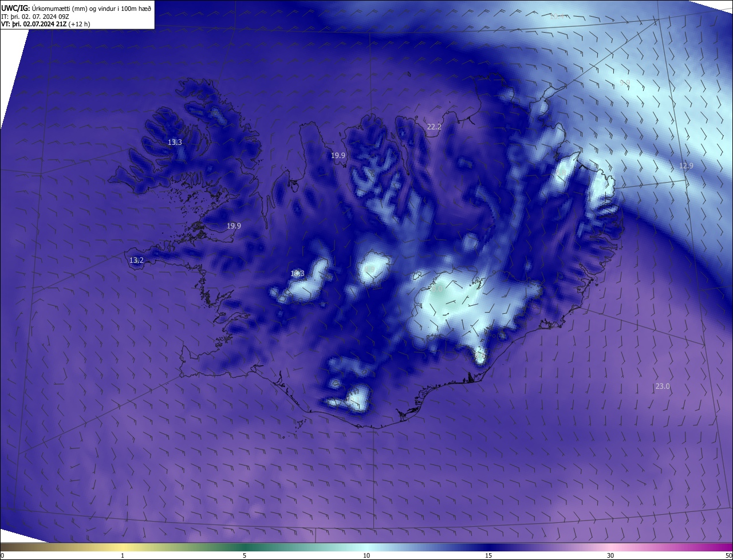Click the precipitation color scale bar
Viewport: 733px width, 560px height.
coord(366,547)
